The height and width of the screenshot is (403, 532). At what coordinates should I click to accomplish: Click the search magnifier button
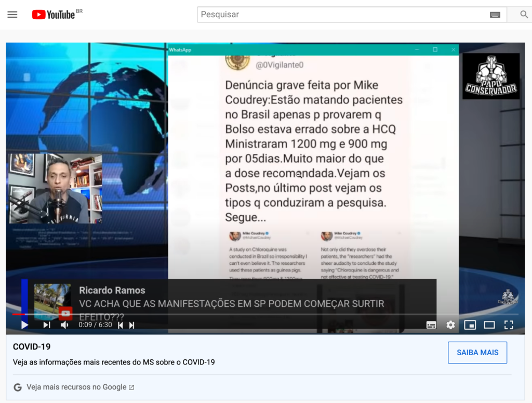(524, 15)
